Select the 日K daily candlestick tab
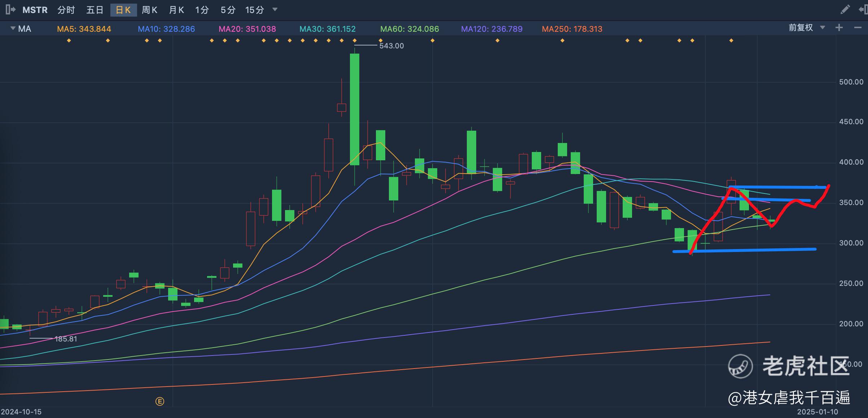This screenshot has height=418, width=868. (x=123, y=10)
